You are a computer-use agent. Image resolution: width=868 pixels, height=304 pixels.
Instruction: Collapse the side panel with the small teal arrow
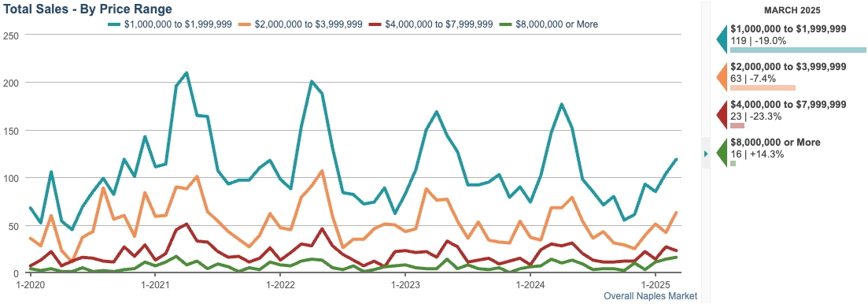tap(706, 154)
